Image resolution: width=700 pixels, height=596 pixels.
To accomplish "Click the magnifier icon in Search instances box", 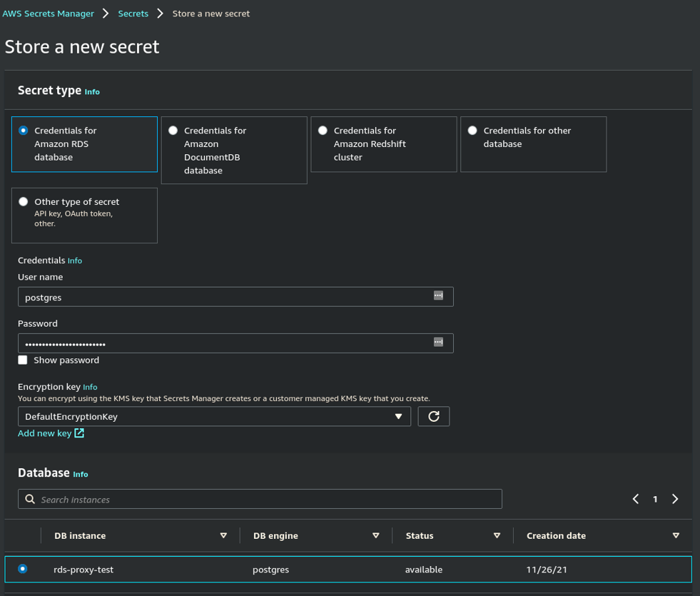I will coord(29,499).
